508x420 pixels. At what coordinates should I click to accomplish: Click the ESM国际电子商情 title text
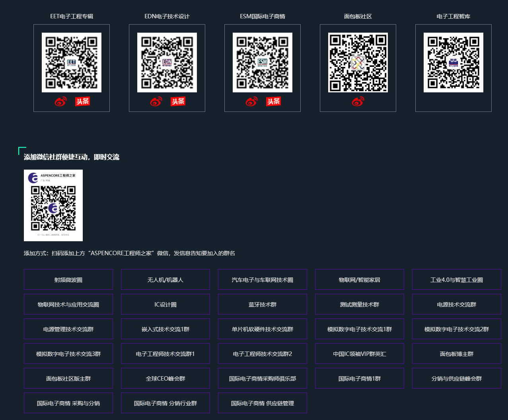[263, 16]
